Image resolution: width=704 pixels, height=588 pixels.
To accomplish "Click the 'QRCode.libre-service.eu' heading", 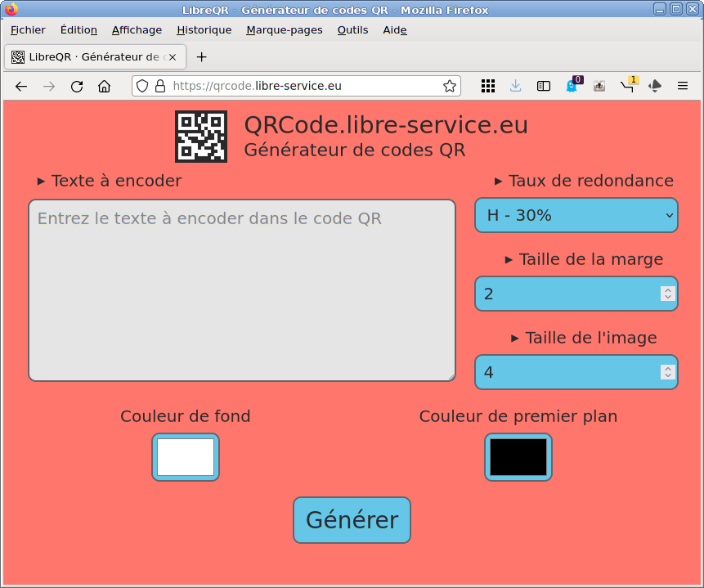I will [x=386, y=125].
